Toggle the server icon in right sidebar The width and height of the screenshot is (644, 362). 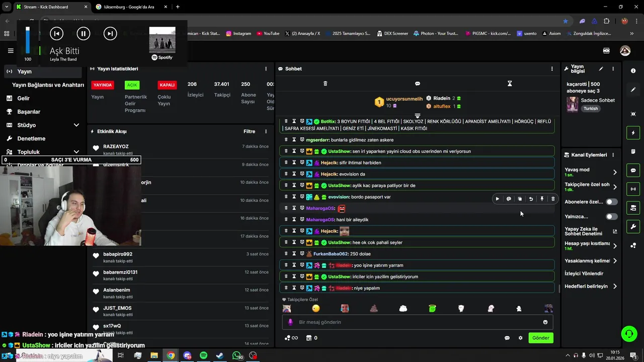pyautogui.click(x=633, y=208)
